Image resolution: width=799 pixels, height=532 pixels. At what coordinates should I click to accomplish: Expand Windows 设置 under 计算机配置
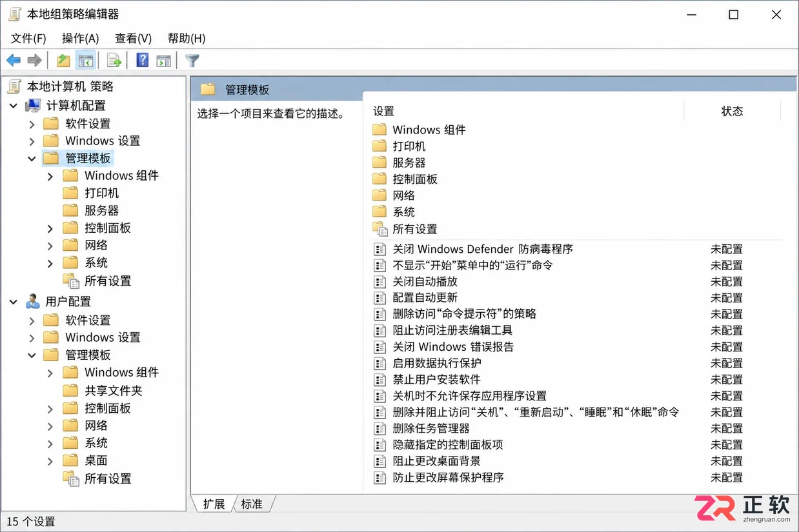[x=32, y=141]
